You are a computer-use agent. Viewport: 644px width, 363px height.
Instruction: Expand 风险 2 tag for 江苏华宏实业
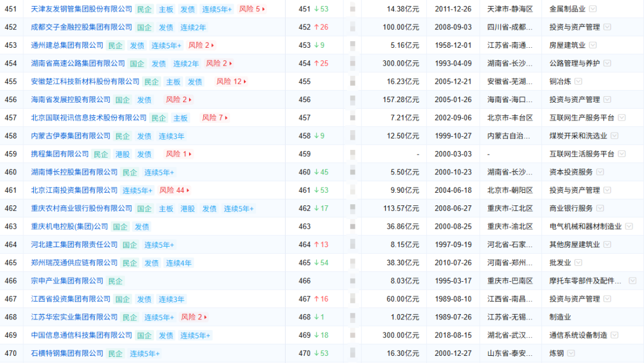194,317
